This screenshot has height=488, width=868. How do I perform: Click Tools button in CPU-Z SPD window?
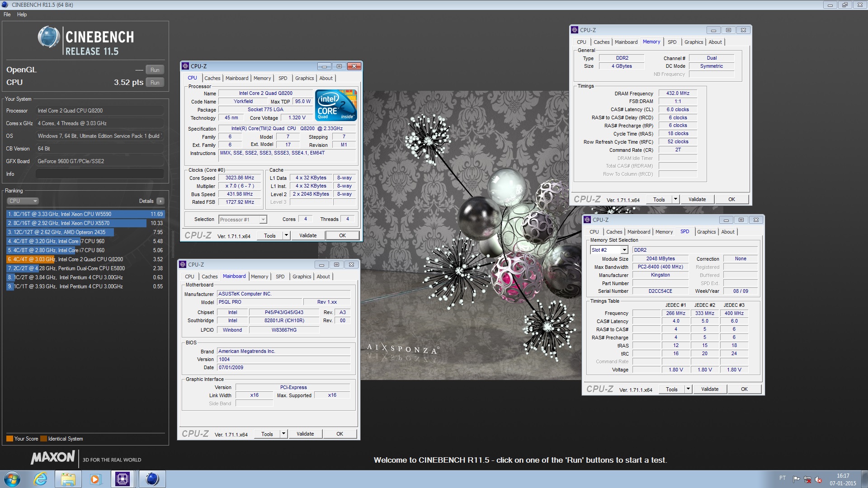tap(672, 389)
